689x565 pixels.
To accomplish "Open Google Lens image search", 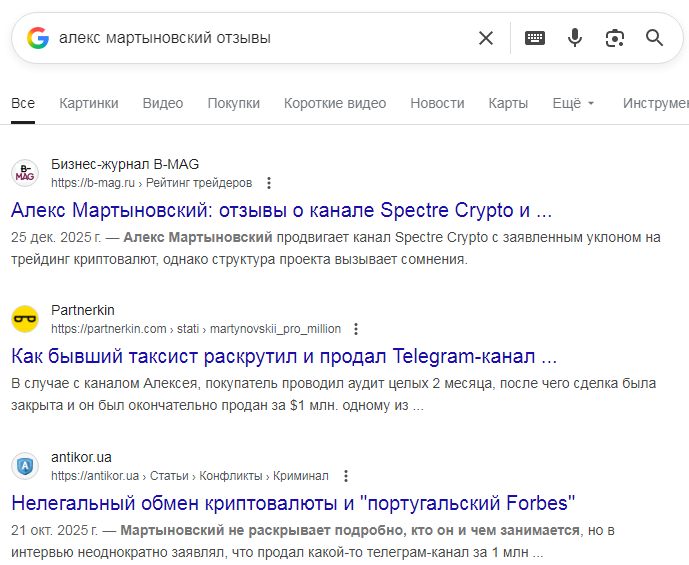I will point(614,38).
